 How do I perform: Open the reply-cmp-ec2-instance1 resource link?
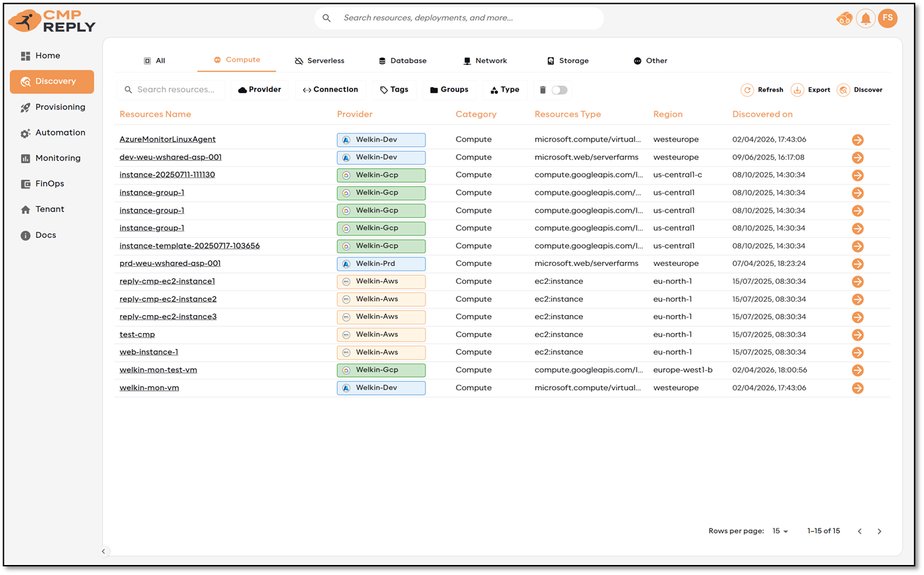(167, 281)
